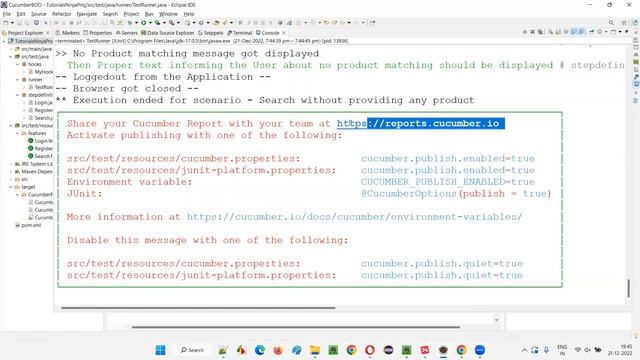Click the Console vertical scrollbar thumb
Viewport: 640px width, 360px height.
click(629, 288)
